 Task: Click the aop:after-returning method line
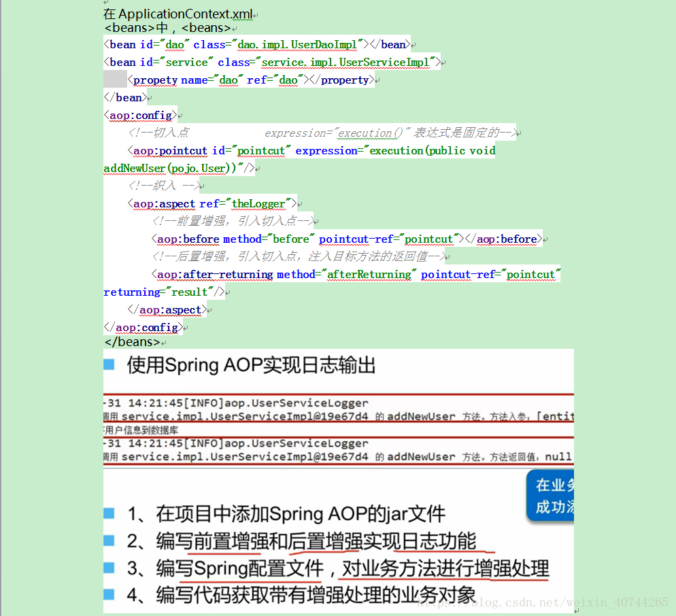(356, 274)
